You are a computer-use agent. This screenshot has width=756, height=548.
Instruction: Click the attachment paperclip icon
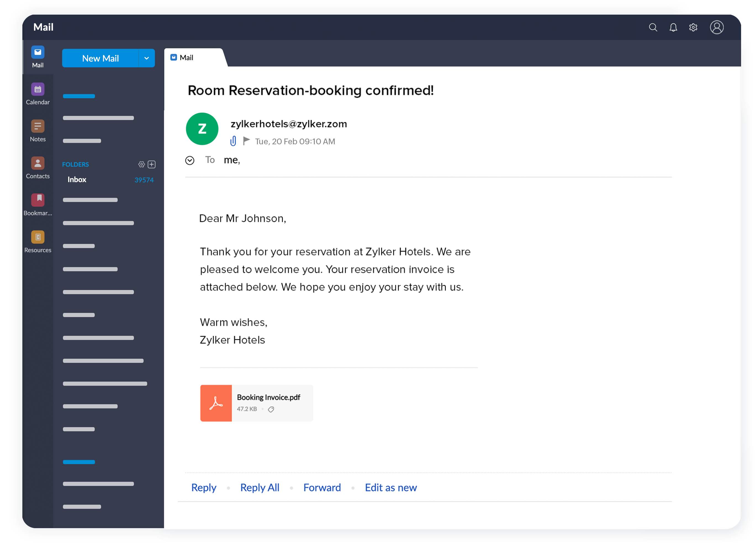pyautogui.click(x=233, y=141)
